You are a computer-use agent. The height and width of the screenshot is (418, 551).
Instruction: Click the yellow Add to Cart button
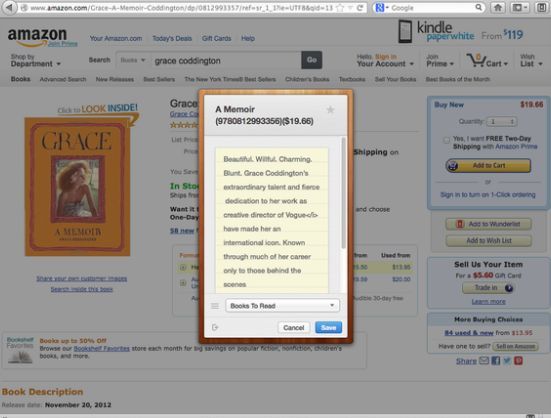point(488,165)
